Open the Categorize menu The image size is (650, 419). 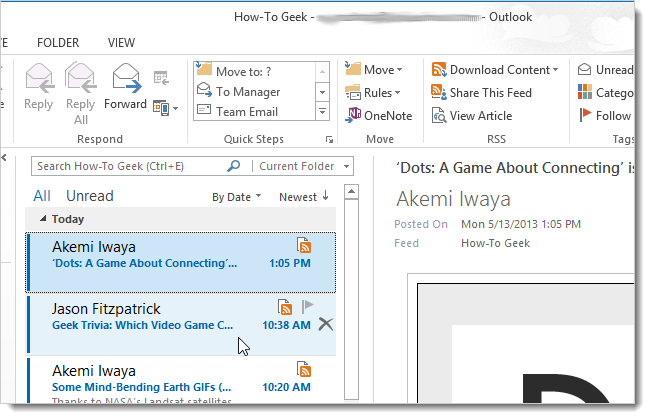[605, 93]
